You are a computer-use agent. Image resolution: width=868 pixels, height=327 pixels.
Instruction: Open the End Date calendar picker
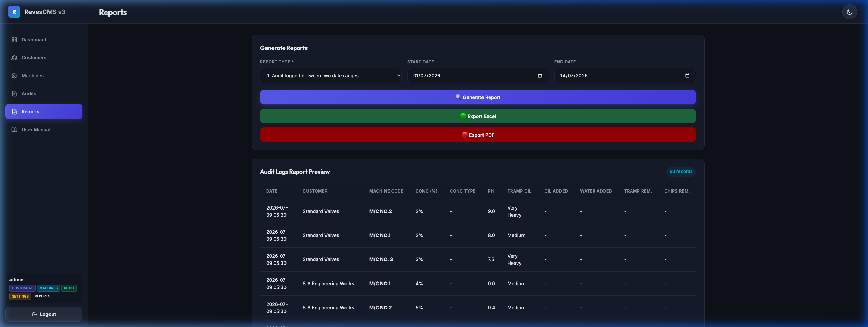pos(687,76)
